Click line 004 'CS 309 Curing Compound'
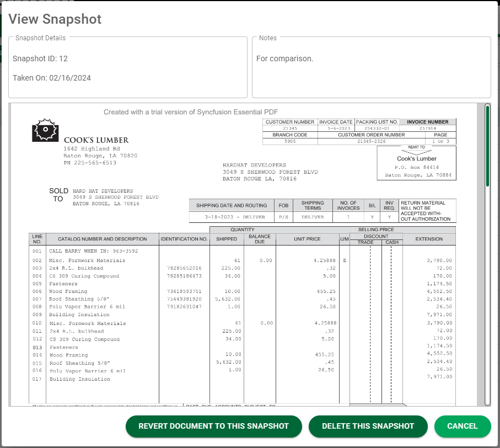The width and height of the screenshot is (500, 448). pyautogui.click(x=84, y=276)
